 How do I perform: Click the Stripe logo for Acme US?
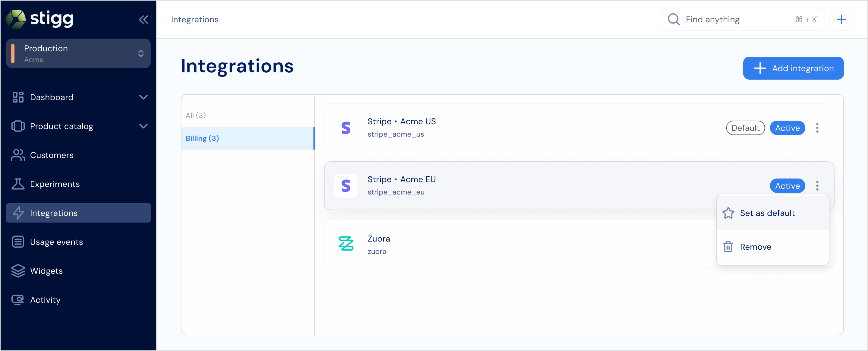pyautogui.click(x=346, y=128)
